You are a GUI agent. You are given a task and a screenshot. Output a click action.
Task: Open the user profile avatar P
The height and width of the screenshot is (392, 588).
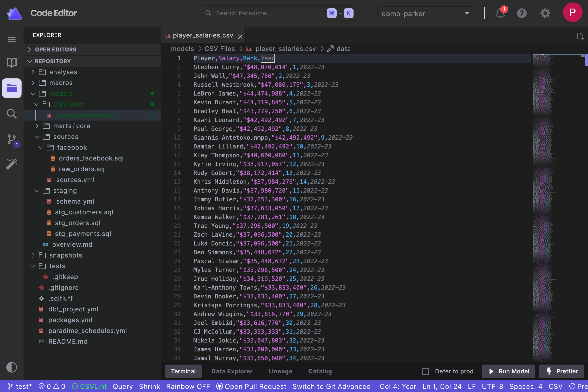(x=573, y=12)
